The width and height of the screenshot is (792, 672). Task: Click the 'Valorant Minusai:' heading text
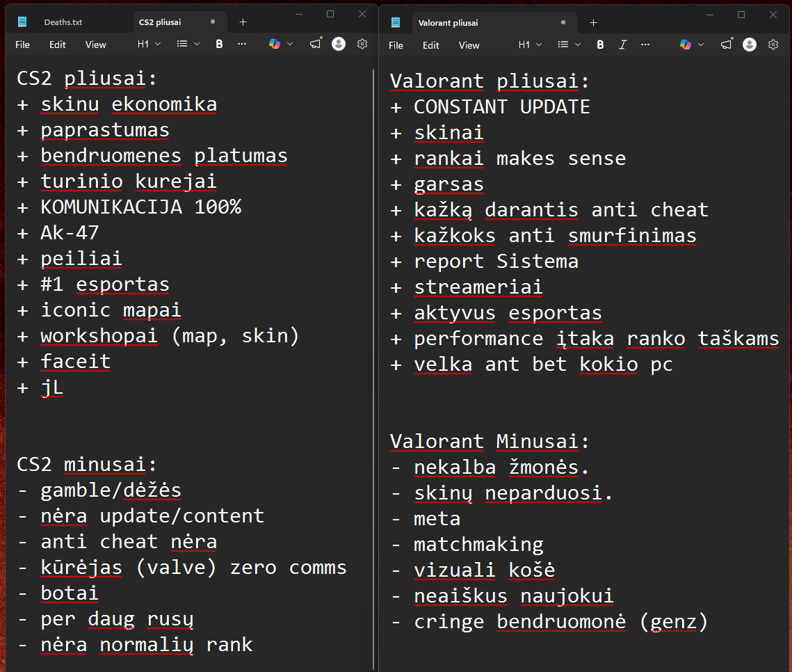click(490, 441)
